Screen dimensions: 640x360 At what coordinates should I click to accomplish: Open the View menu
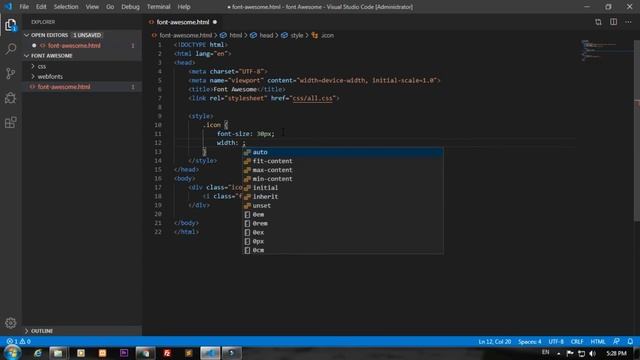(92, 7)
